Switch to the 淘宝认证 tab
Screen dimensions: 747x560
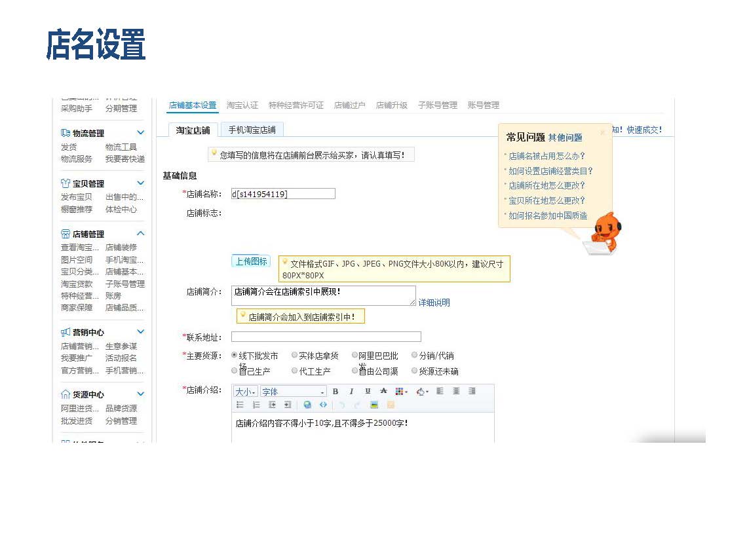click(242, 105)
